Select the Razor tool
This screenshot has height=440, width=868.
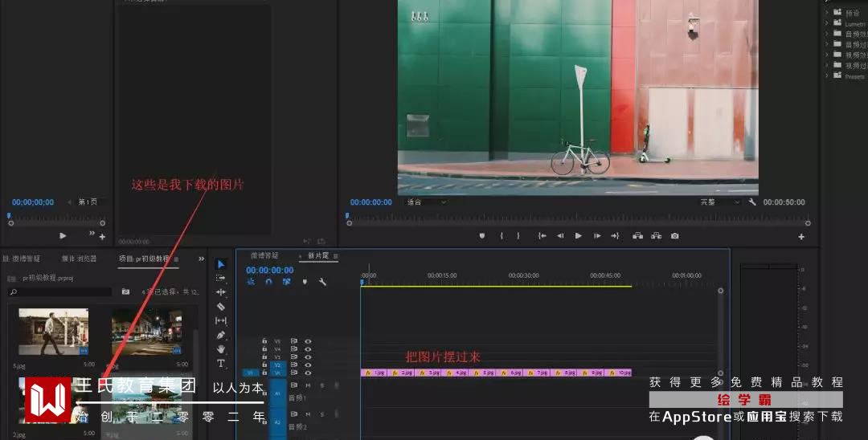(x=220, y=306)
